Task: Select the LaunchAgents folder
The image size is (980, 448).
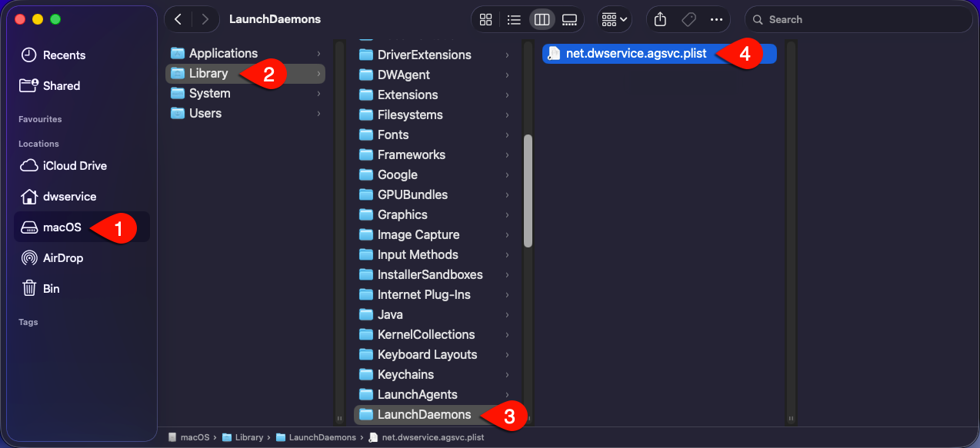Action: click(x=435, y=394)
